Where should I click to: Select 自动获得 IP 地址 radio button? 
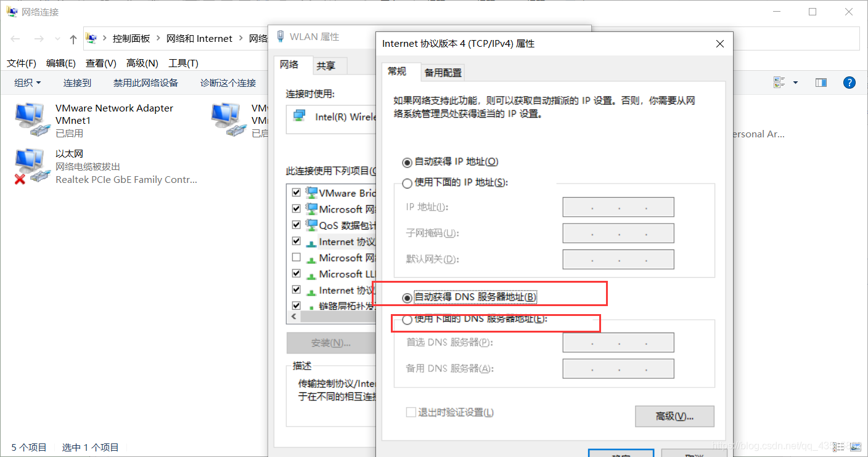click(x=407, y=162)
